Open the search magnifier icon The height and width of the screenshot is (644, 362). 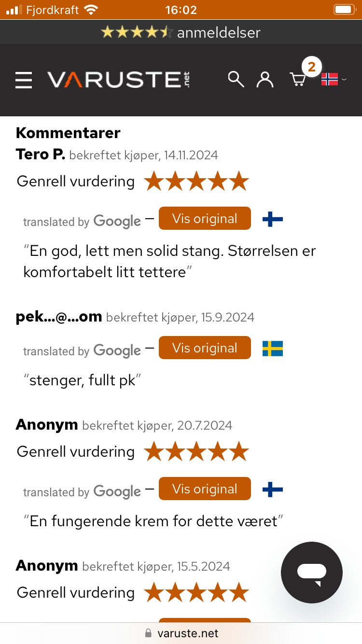coord(236,79)
